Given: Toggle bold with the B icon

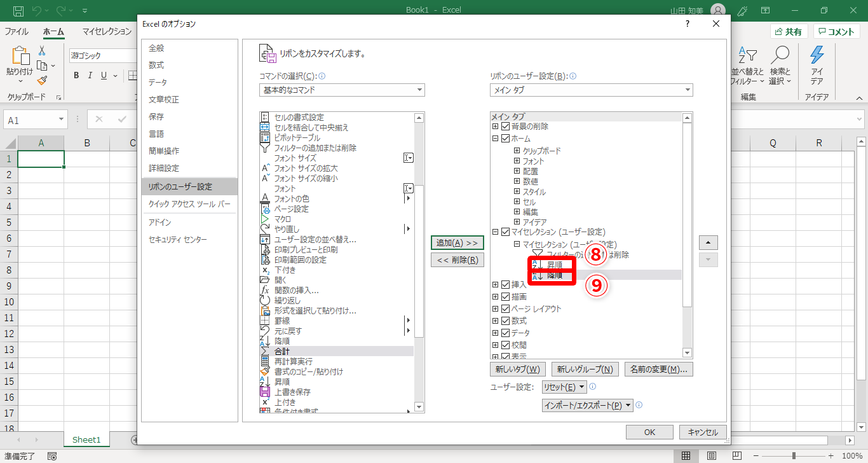Looking at the screenshot, I should [x=76, y=76].
